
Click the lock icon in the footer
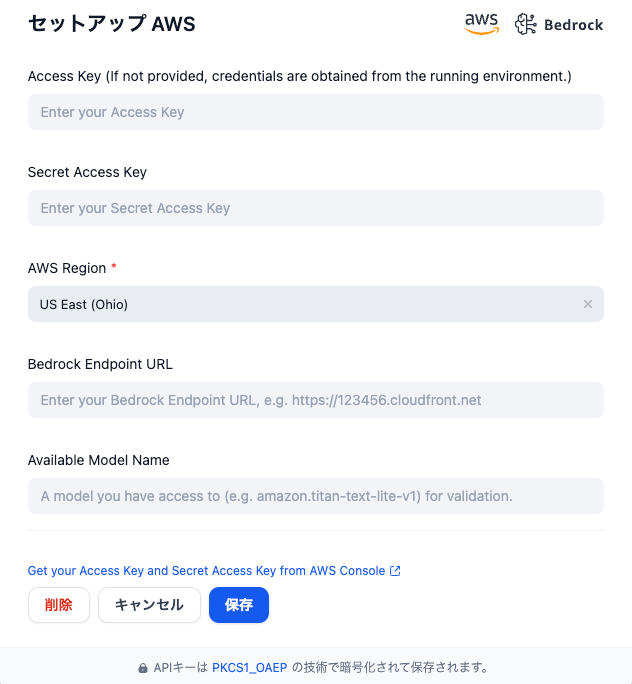(x=143, y=668)
